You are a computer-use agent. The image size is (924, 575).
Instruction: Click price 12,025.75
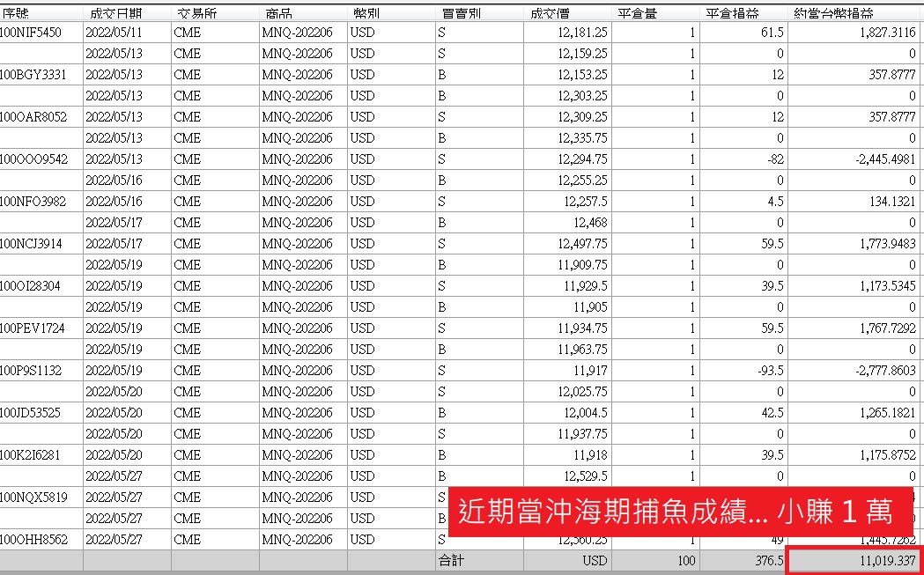click(582, 392)
